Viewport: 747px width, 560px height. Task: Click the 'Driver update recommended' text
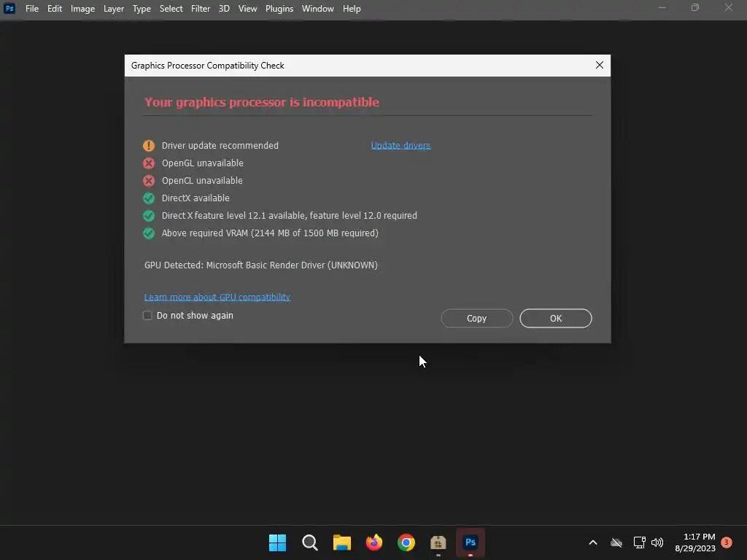click(x=220, y=145)
